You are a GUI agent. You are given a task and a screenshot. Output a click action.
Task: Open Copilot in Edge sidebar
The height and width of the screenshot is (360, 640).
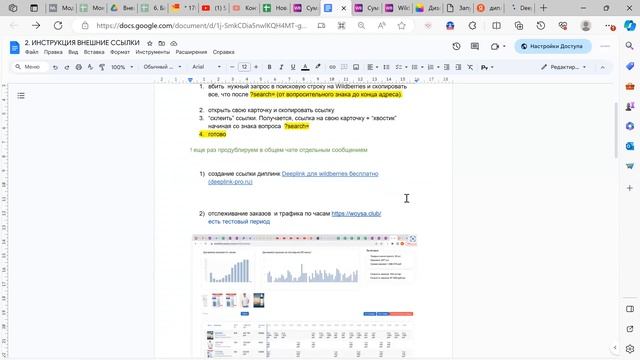pos(630,26)
